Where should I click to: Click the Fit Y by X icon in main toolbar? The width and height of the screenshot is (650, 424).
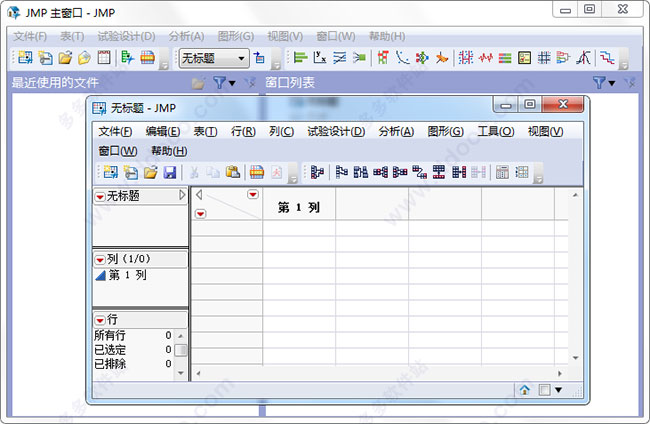pos(320,57)
